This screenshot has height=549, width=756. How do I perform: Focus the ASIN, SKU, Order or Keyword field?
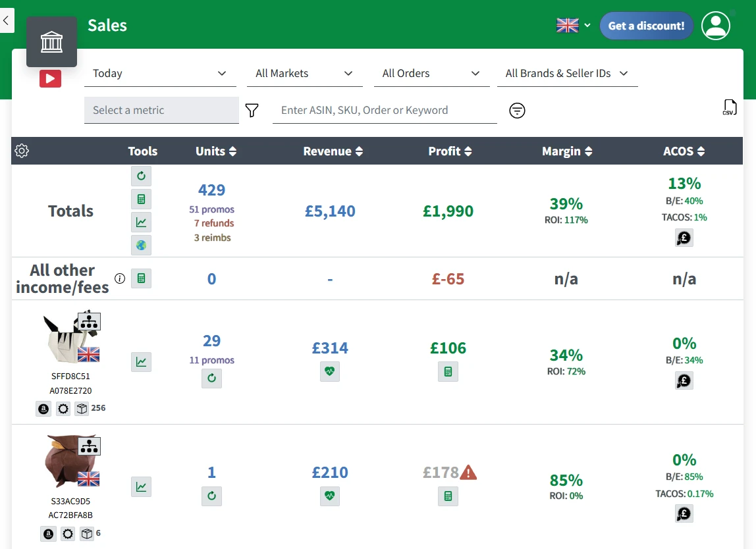(385, 111)
